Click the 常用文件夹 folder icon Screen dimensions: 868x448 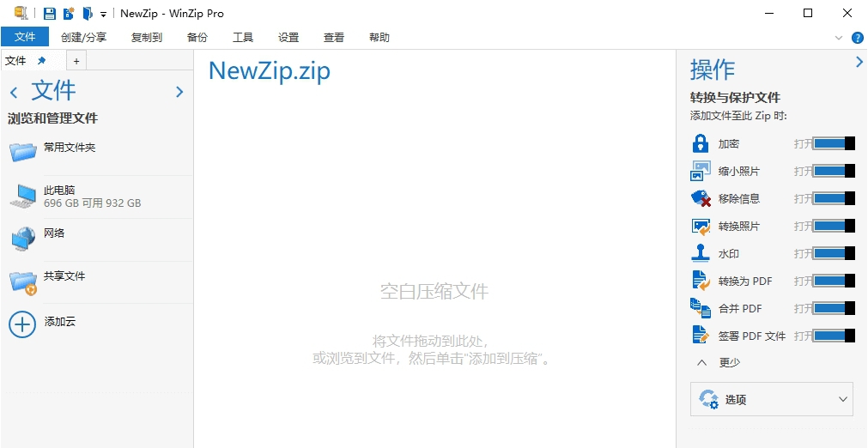[x=23, y=151]
